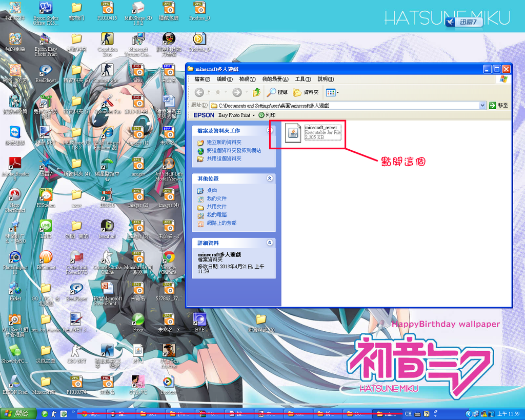Launch Optimizer Pro from the desktop
525x420 pixels.
[x=108, y=105]
